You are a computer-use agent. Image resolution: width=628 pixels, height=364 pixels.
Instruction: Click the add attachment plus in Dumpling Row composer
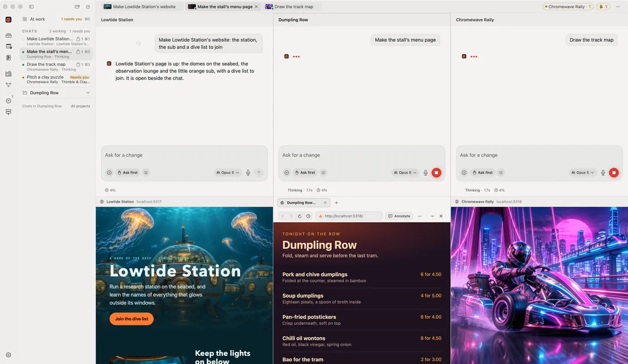point(286,173)
